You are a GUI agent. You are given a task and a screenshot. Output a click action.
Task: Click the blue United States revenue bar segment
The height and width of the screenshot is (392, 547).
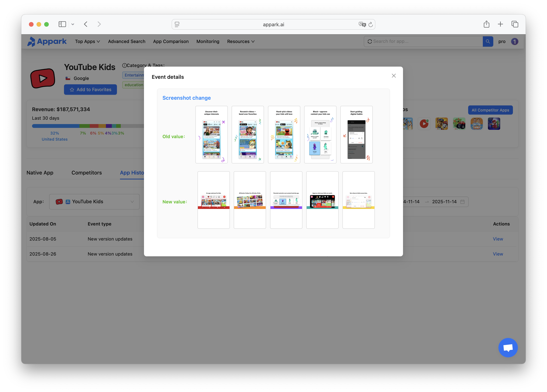pos(55,126)
